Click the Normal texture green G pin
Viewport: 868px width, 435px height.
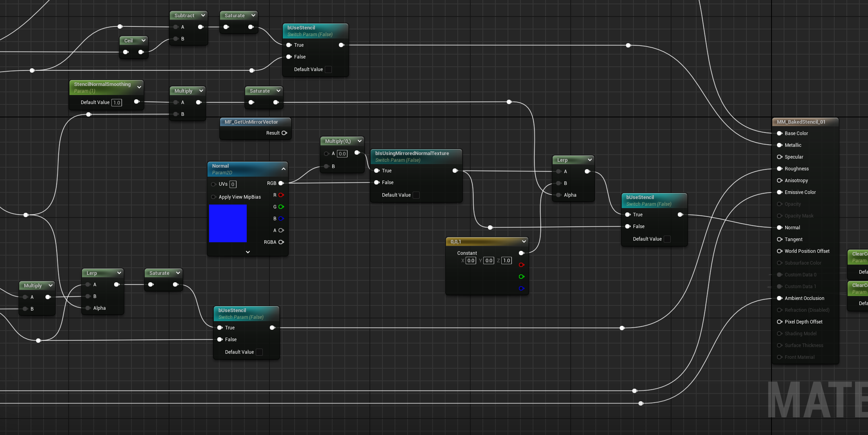pyautogui.click(x=281, y=207)
